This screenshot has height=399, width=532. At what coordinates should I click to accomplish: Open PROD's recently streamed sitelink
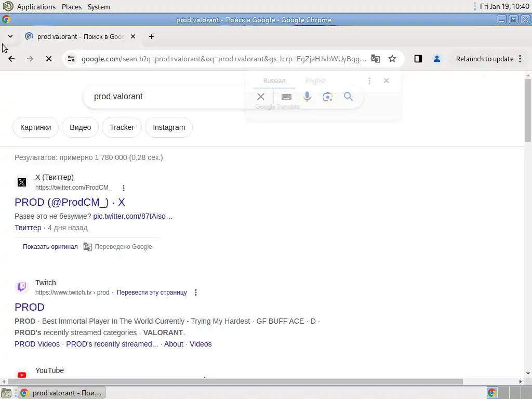112,344
